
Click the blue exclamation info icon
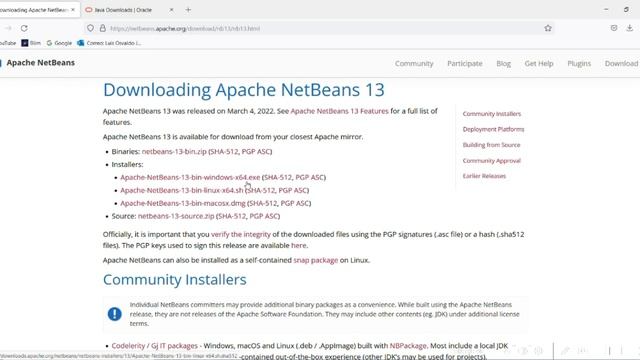tap(115, 314)
